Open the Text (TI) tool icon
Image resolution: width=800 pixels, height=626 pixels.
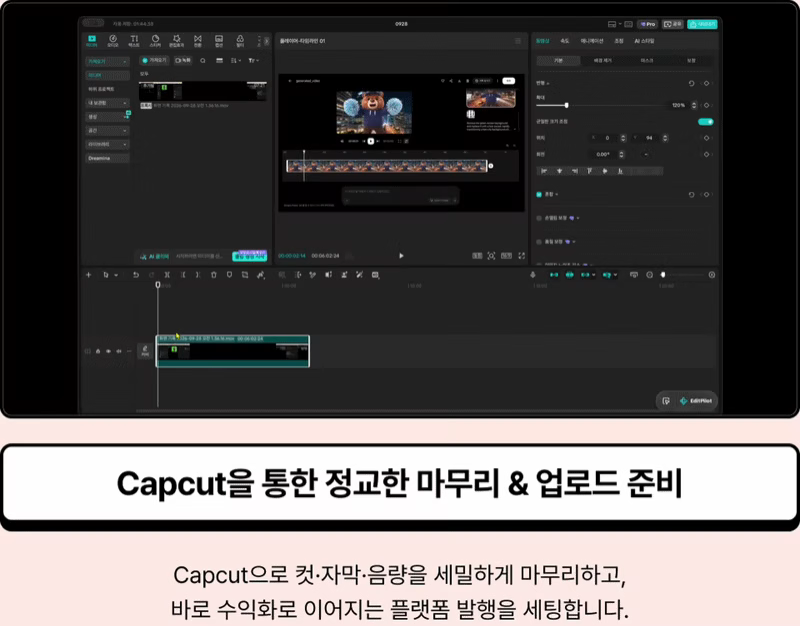click(x=134, y=41)
